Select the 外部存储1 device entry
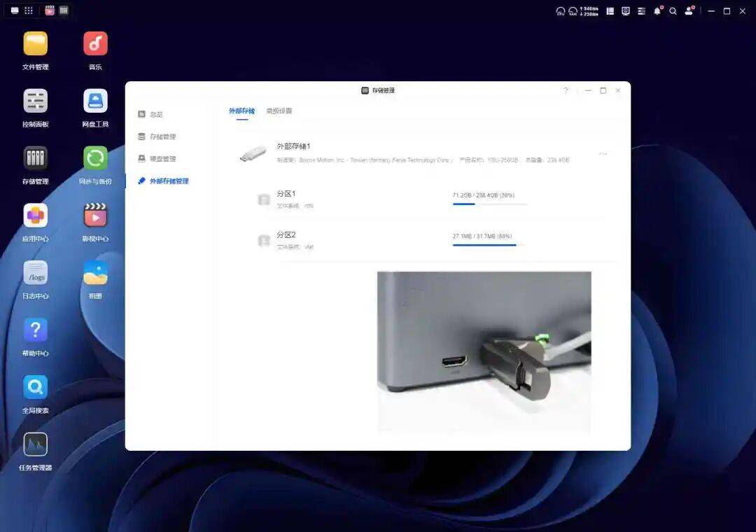This screenshot has height=532, width=756. coord(424,153)
